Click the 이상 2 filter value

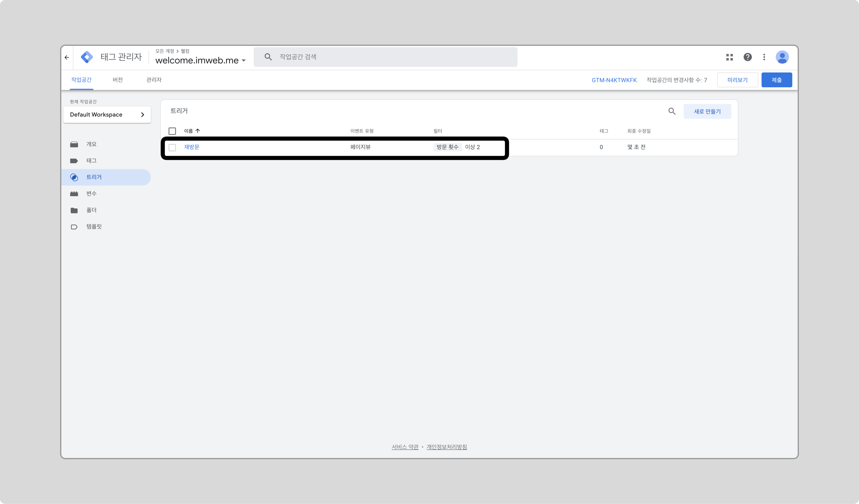coord(472,147)
